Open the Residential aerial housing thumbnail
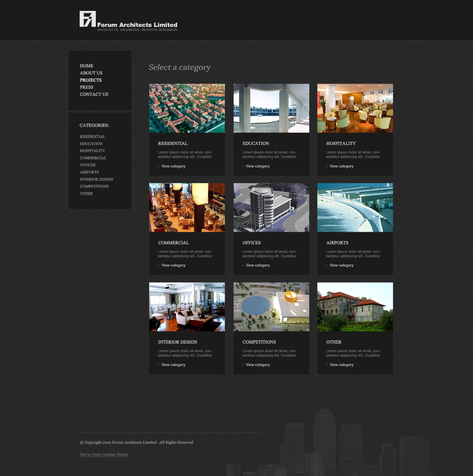The height and width of the screenshot is (476, 473). 187,108
